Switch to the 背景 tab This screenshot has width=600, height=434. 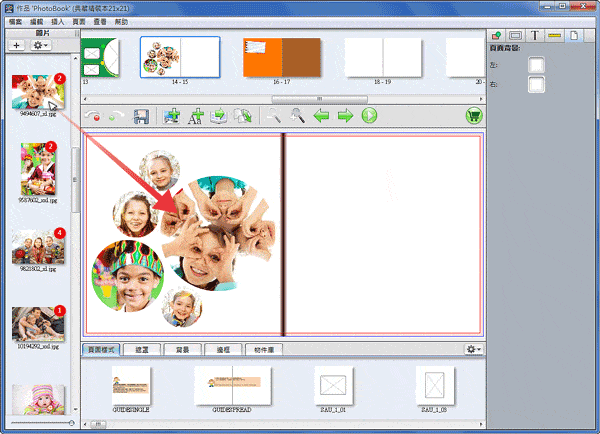click(181, 350)
